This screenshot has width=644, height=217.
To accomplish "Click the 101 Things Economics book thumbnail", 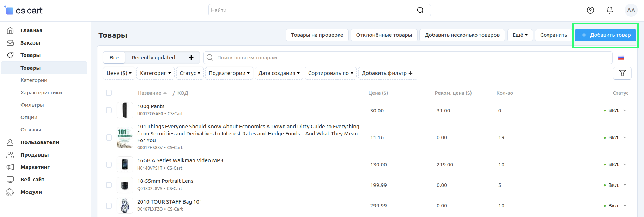I will pos(124,137).
